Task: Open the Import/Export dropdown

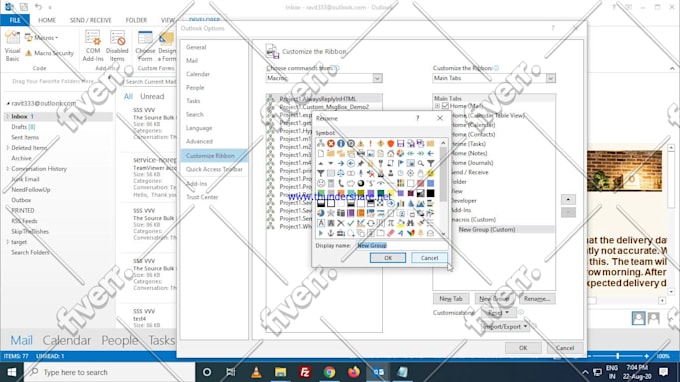Action: coord(506,326)
